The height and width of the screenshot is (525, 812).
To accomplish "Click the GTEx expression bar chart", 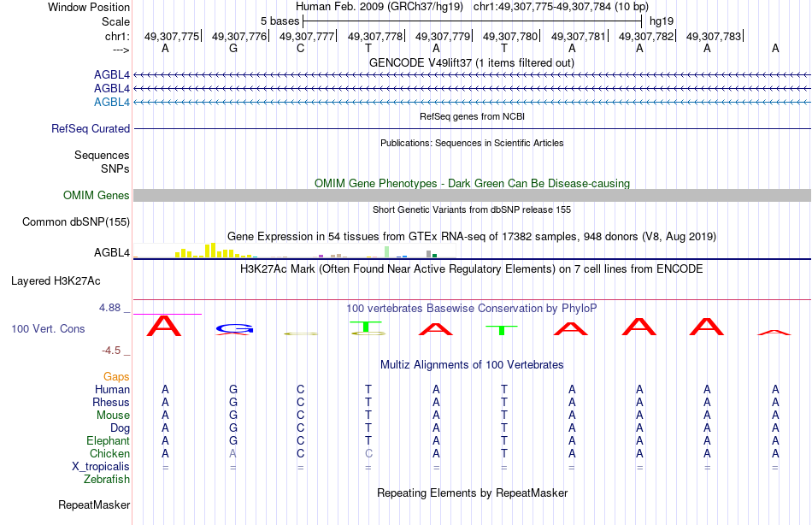I will 294,251.
